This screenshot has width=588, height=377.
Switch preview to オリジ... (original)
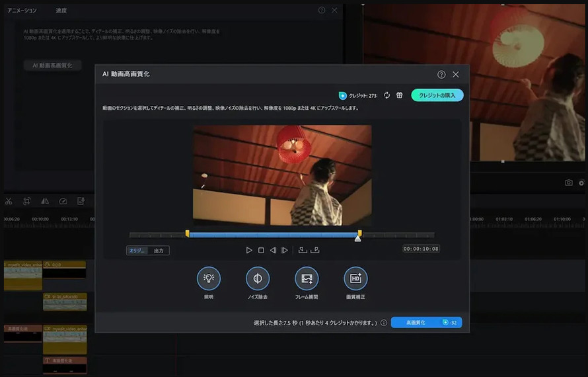pos(137,251)
